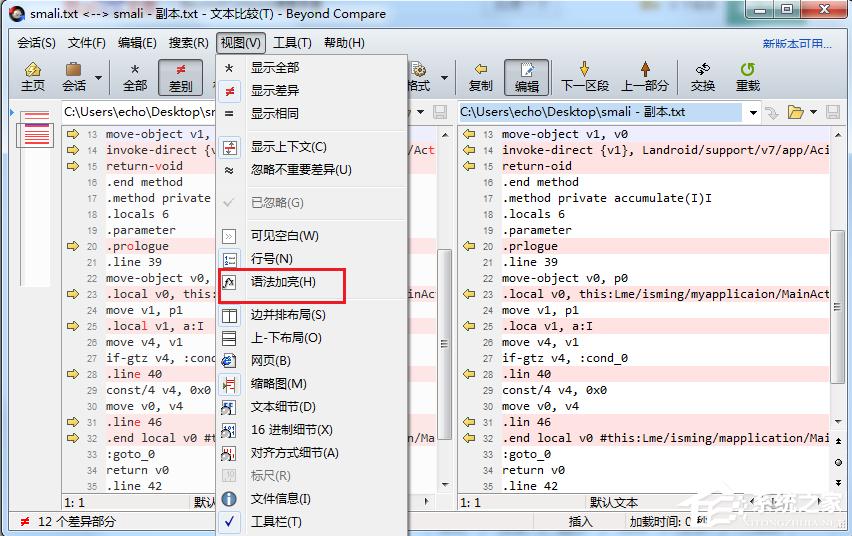Select 边并排布局(S) side-by-side layout
This screenshot has height=536, width=852.
pyautogui.click(x=312, y=315)
